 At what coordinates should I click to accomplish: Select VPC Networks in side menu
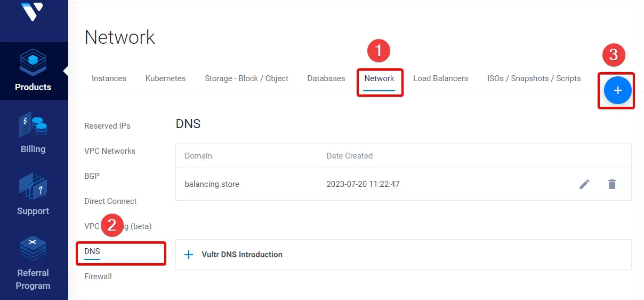click(x=110, y=151)
